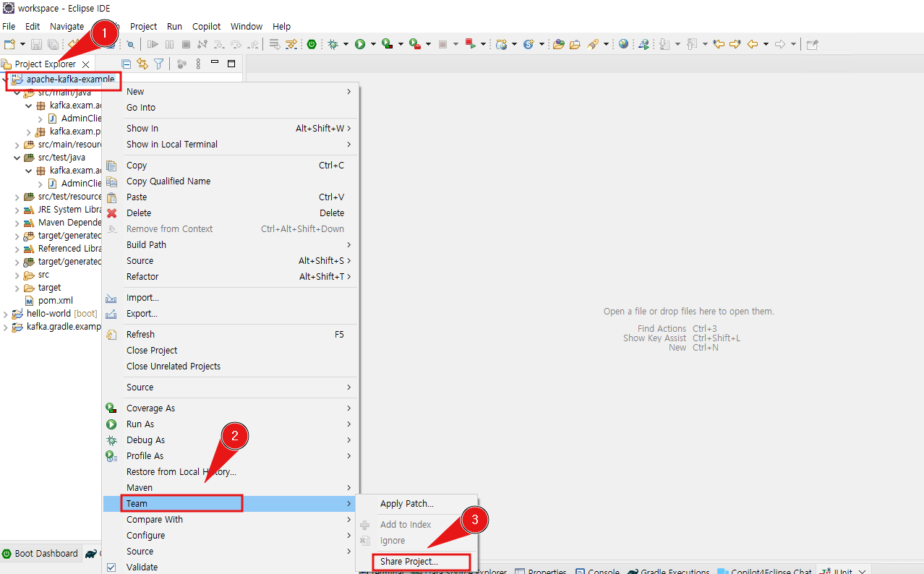Click the Debug bug toolbar icon

pyautogui.click(x=333, y=44)
